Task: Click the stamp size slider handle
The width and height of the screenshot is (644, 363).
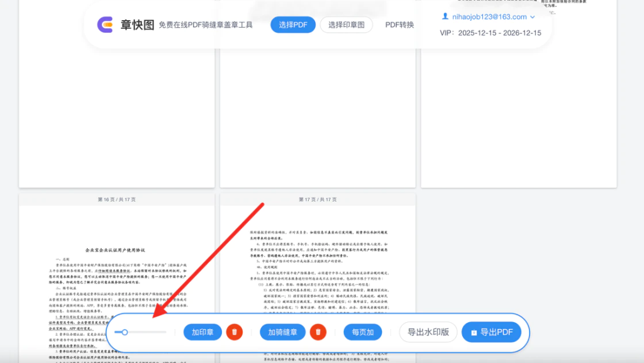Action: [x=125, y=332]
